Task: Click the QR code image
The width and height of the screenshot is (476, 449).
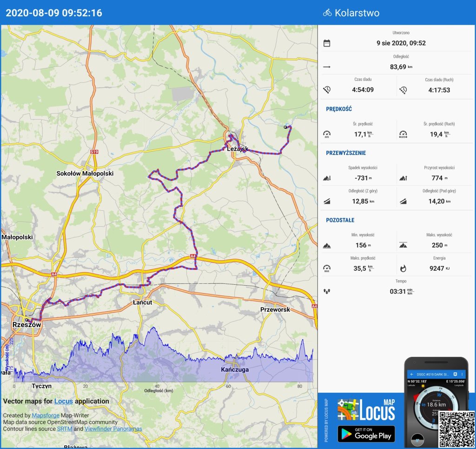Action: [x=456, y=429]
